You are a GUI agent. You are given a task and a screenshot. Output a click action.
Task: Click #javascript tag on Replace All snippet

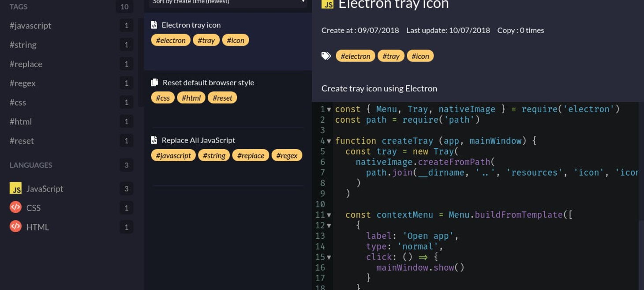173,155
